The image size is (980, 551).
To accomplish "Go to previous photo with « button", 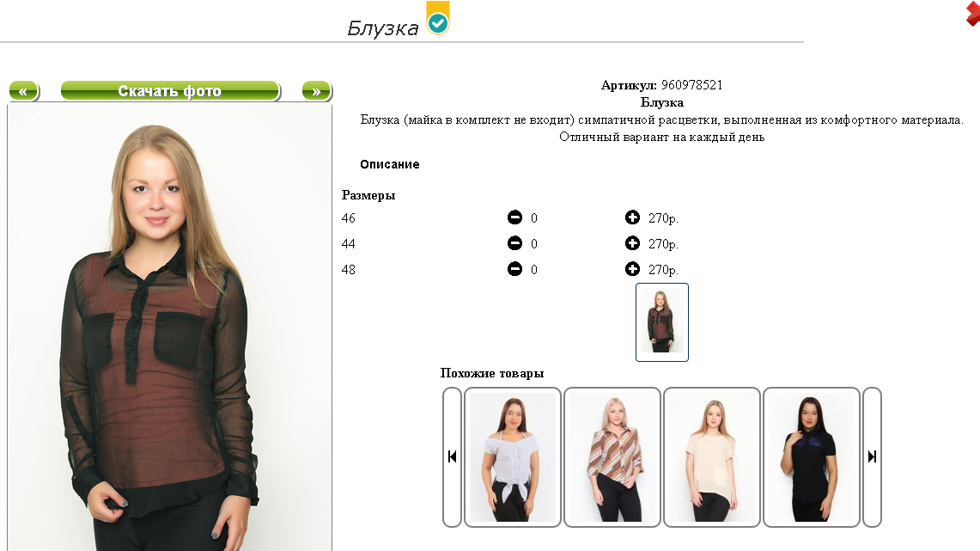I will [x=24, y=91].
